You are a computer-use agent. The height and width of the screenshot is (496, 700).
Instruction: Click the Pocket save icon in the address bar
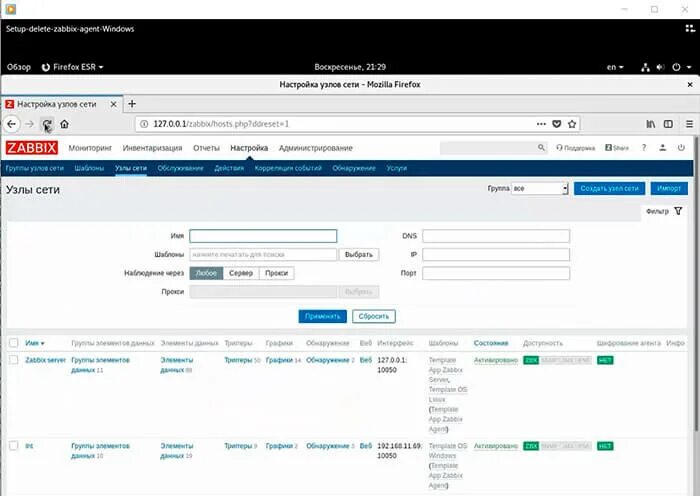point(557,124)
